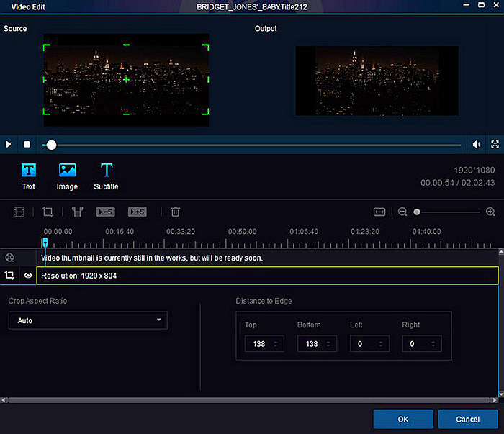Click the horizontal scrollbar's left arrow
The width and height of the screenshot is (504, 434).
click(3, 400)
